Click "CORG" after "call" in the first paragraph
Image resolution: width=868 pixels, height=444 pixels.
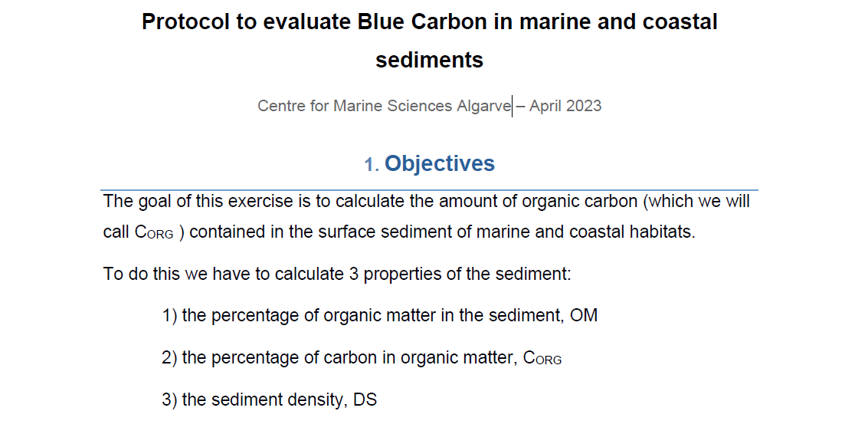154,233
